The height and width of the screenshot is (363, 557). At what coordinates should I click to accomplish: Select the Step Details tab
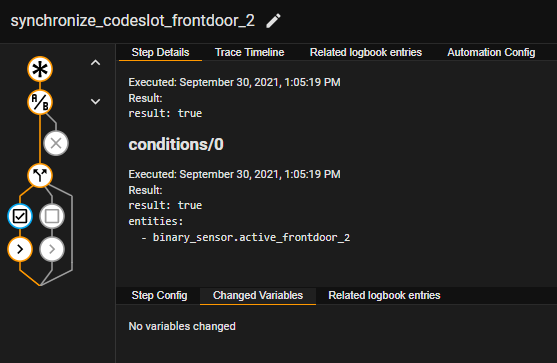(x=160, y=53)
